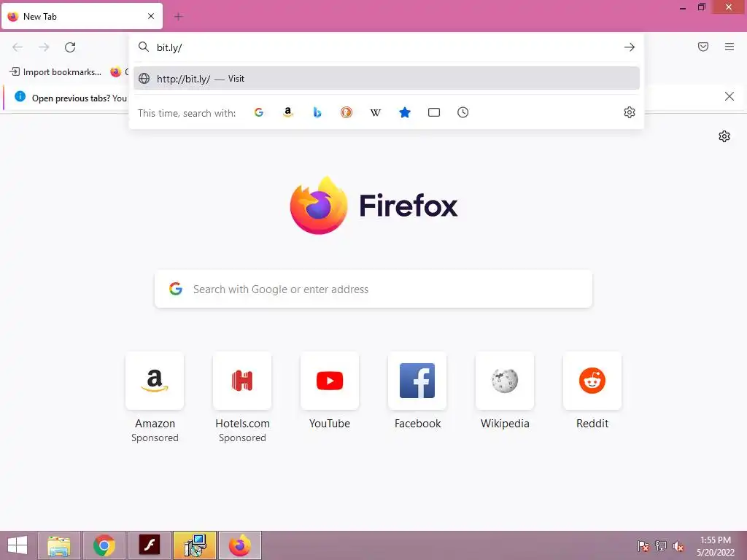Open the installer icon in taskbar
Screen dimensions: 747x560
194,545
